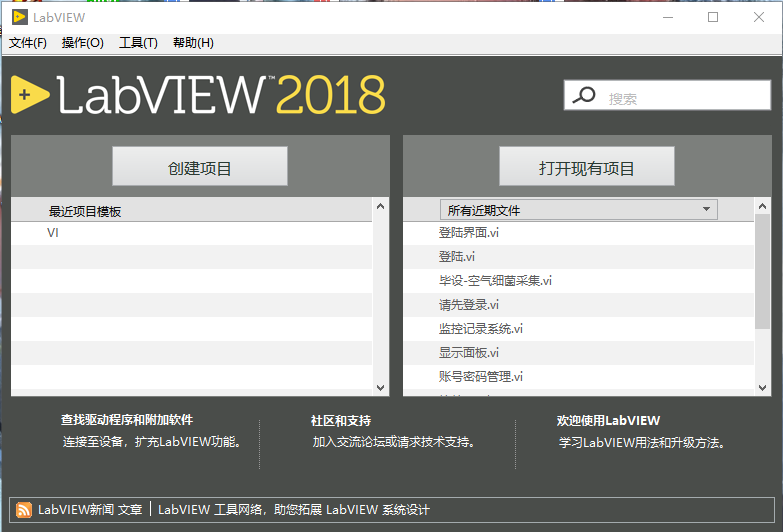783x532 pixels.
Task: Open 查找驱动程序和附加软件 link
Action: 127,421
